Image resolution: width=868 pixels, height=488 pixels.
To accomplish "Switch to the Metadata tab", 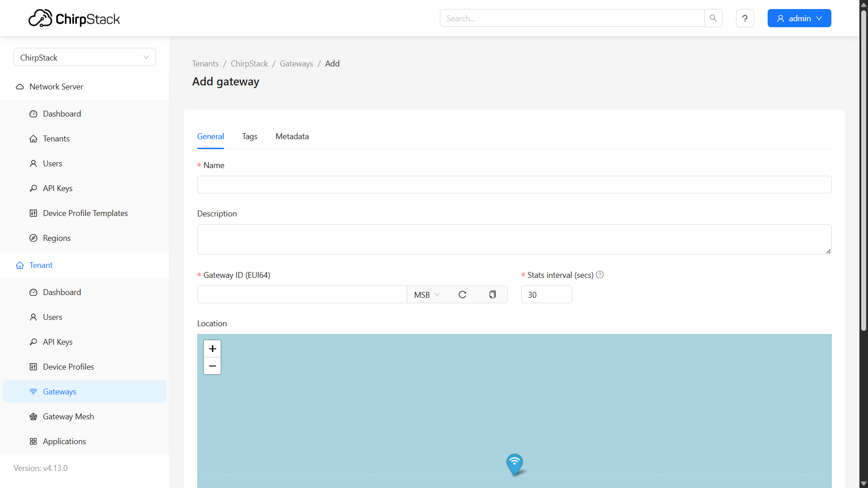I will pos(292,136).
